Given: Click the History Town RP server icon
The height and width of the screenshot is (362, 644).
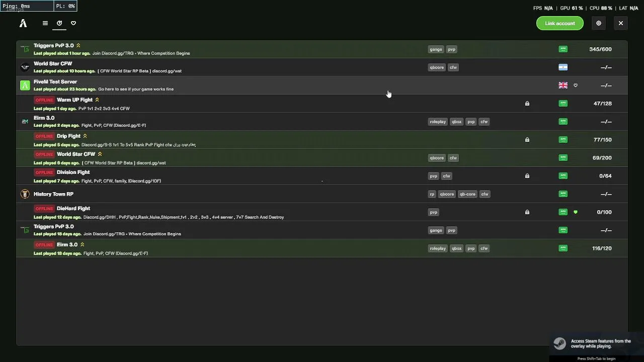Looking at the screenshot, I should pyautogui.click(x=25, y=194).
